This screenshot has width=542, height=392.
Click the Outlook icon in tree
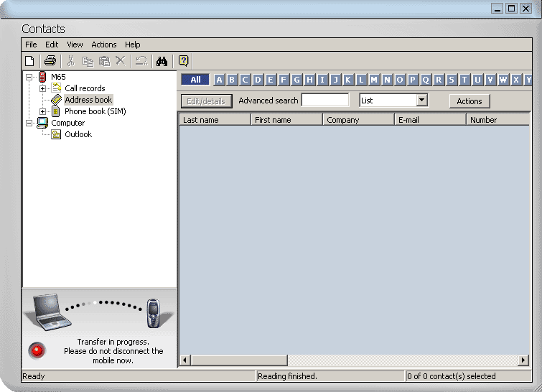pyautogui.click(x=56, y=134)
